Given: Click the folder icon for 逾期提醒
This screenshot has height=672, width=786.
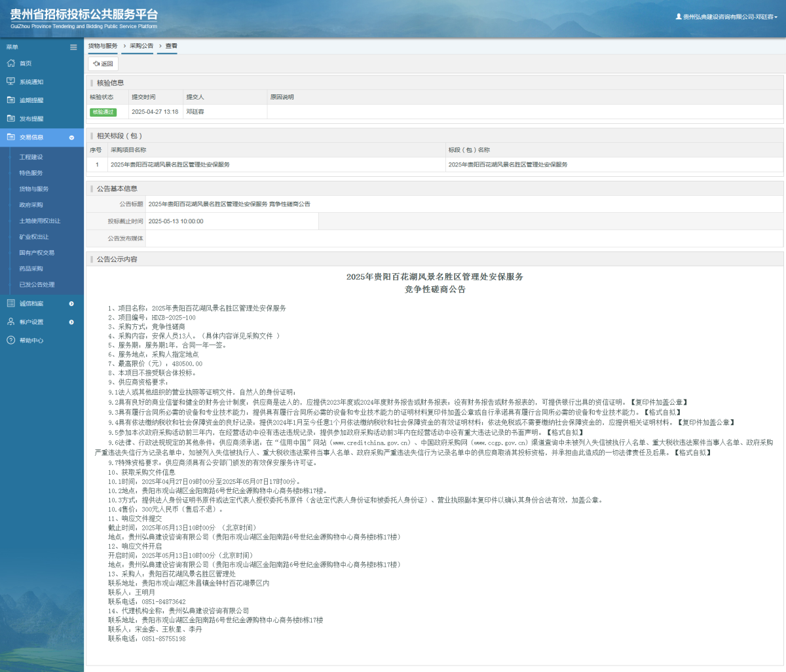Looking at the screenshot, I should click(x=10, y=100).
